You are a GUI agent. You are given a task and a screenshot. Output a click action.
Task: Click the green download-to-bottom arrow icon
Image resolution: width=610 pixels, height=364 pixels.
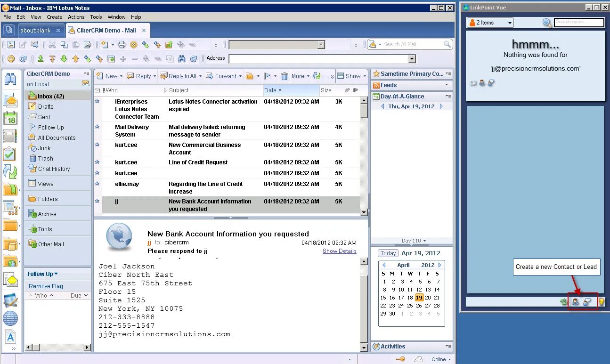pyautogui.click(x=41, y=59)
